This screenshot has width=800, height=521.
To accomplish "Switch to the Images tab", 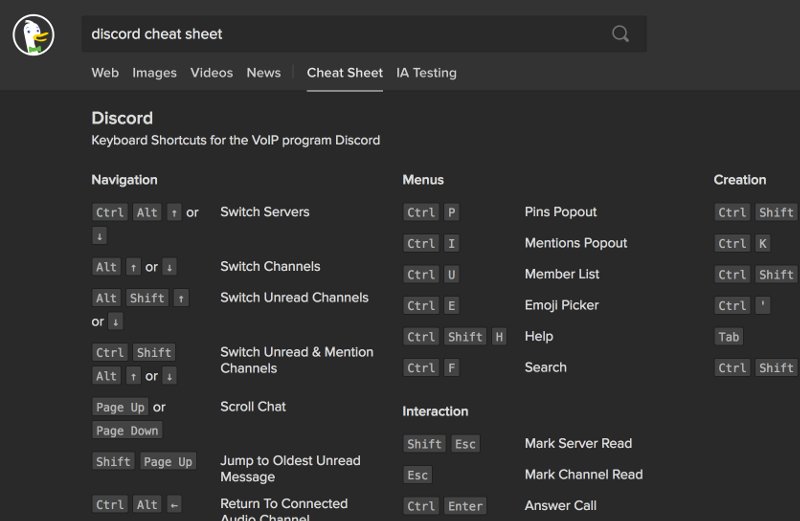I will 154,73.
